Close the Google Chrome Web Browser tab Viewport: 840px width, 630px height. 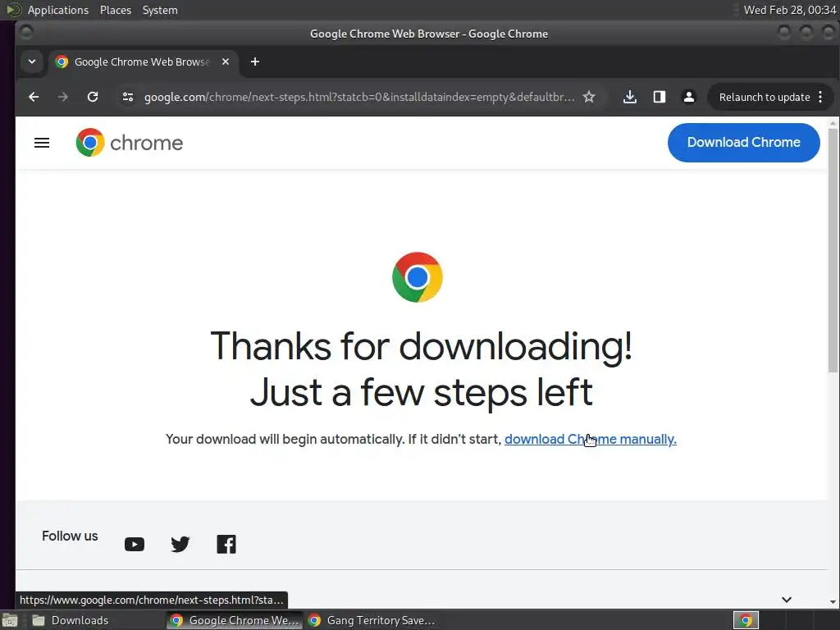[226, 62]
